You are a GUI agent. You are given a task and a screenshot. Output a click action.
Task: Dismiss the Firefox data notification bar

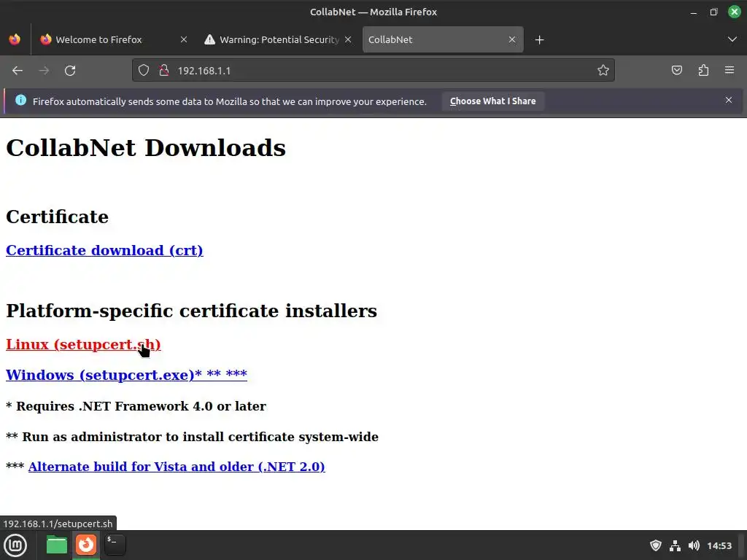pos(729,100)
